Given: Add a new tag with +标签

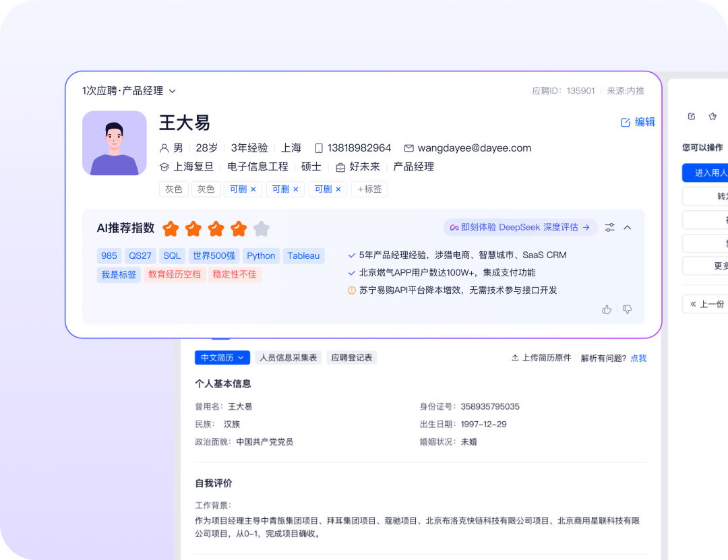Looking at the screenshot, I should [x=369, y=189].
